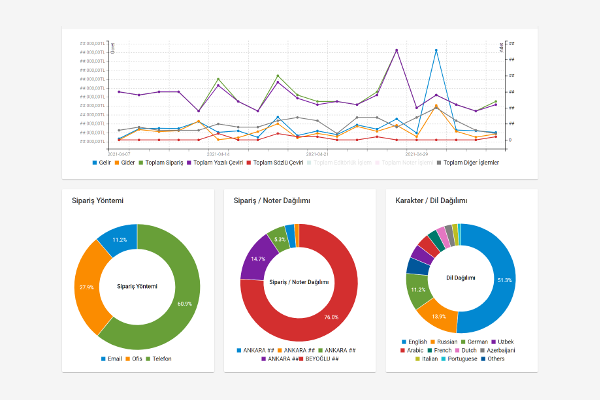The height and width of the screenshot is (400, 600).
Task: Click the red Arabic donut segment
Action: click(x=429, y=246)
